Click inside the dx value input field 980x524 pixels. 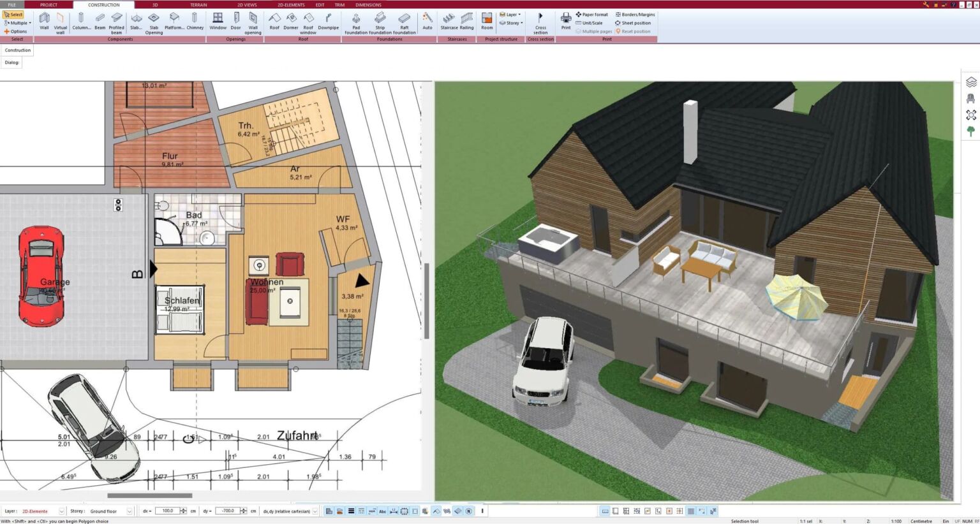click(168, 511)
